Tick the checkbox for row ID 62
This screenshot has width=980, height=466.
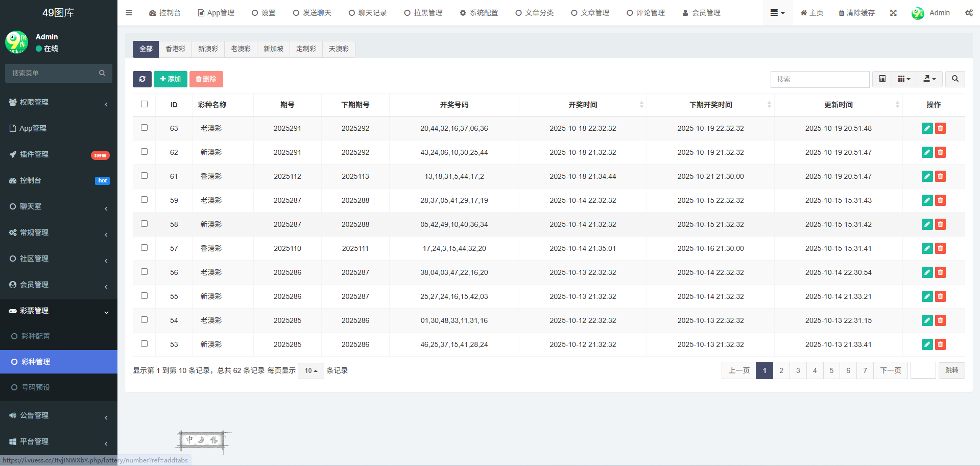point(144,152)
